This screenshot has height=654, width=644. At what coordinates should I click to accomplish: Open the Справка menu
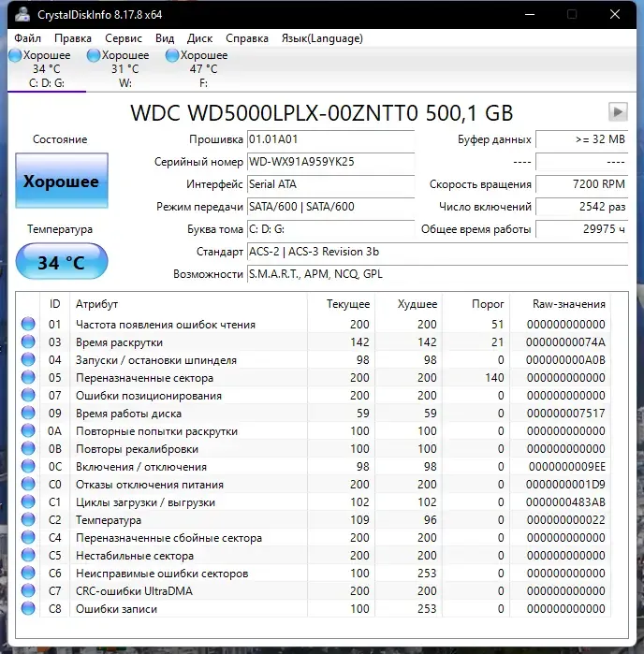(x=247, y=38)
